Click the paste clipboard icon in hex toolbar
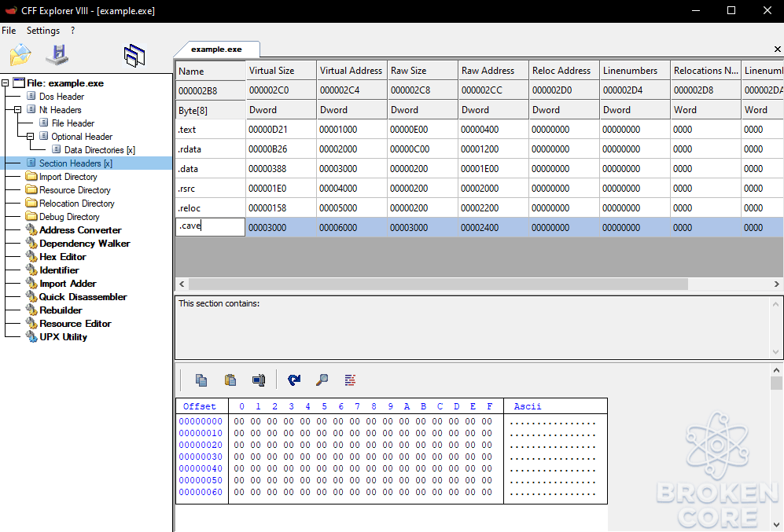 [x=230, y=380]
